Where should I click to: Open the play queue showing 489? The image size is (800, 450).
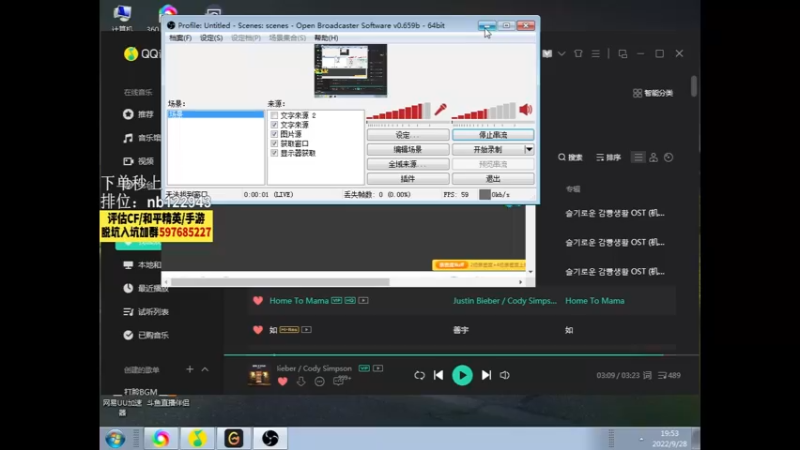[669, 375]
